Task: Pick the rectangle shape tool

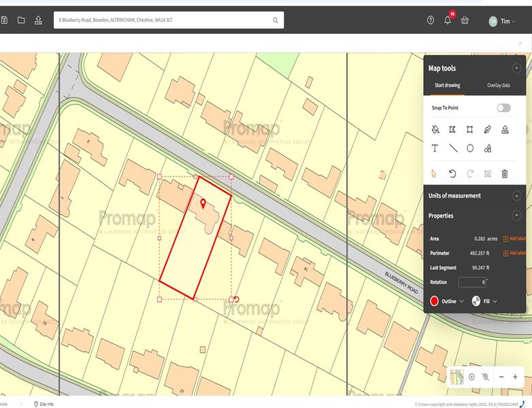Action: click(470, 129)
